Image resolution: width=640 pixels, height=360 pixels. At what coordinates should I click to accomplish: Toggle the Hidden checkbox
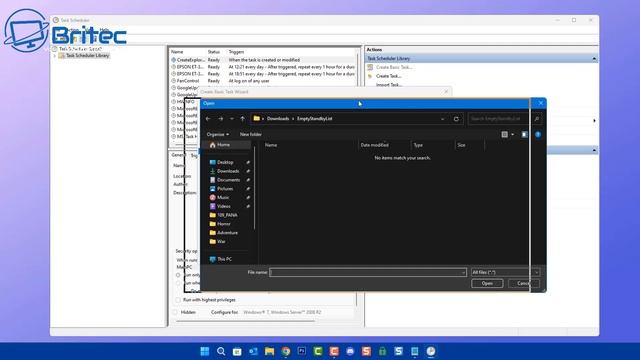click(x=175, y=312)
